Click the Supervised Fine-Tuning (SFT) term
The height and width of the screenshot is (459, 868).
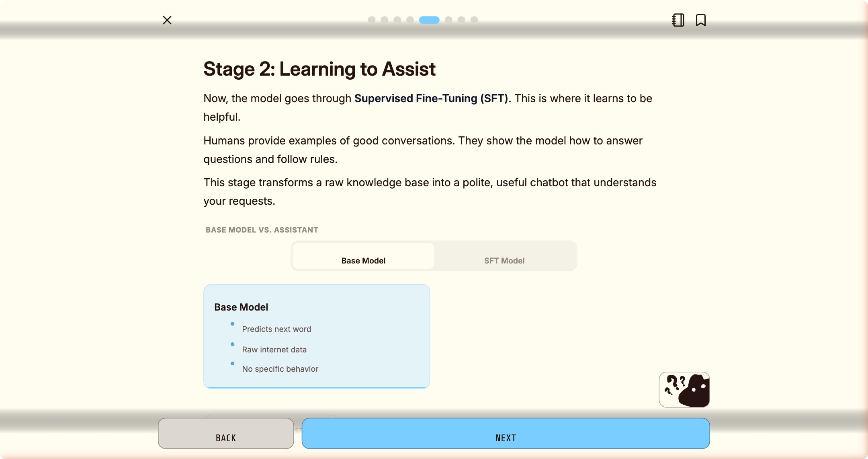click(x=431, y=99)
